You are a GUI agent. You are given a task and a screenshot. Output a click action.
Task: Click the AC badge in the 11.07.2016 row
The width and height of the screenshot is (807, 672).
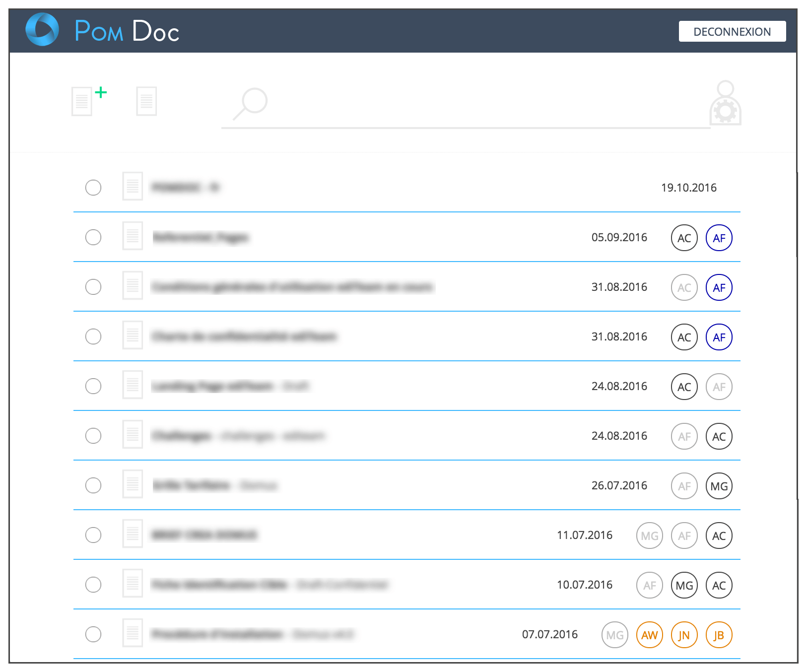(719, 536)
